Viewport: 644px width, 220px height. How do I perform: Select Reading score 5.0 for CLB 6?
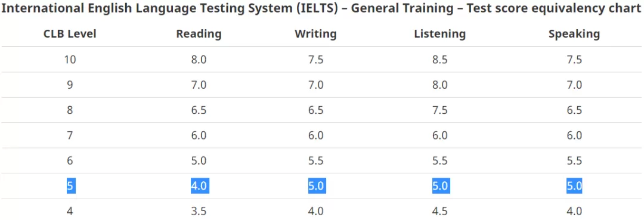199,160
